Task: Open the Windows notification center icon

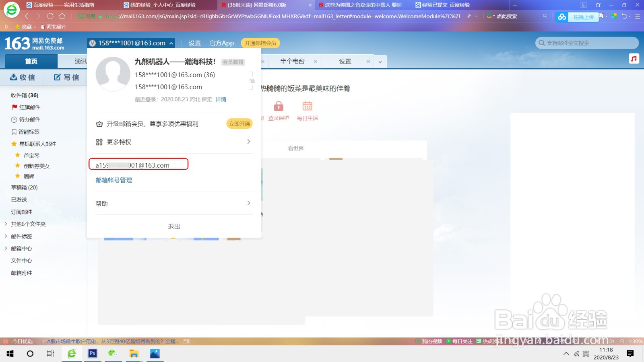Action: 630,354
